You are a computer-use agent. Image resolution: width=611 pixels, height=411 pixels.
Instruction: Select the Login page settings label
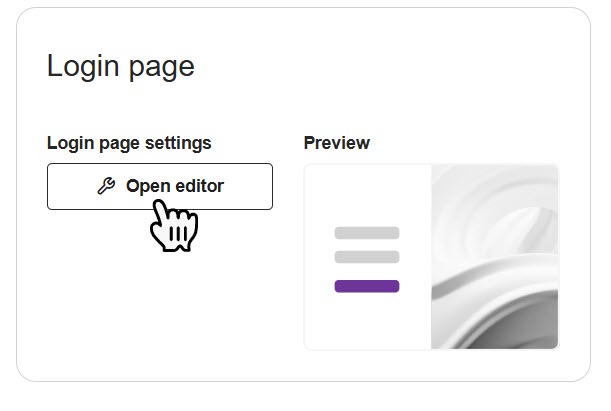point(129,143)
